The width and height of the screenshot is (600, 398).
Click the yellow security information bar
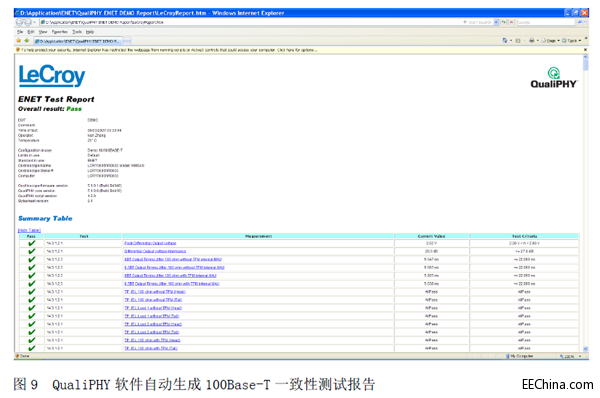click(x=298, y=50)
